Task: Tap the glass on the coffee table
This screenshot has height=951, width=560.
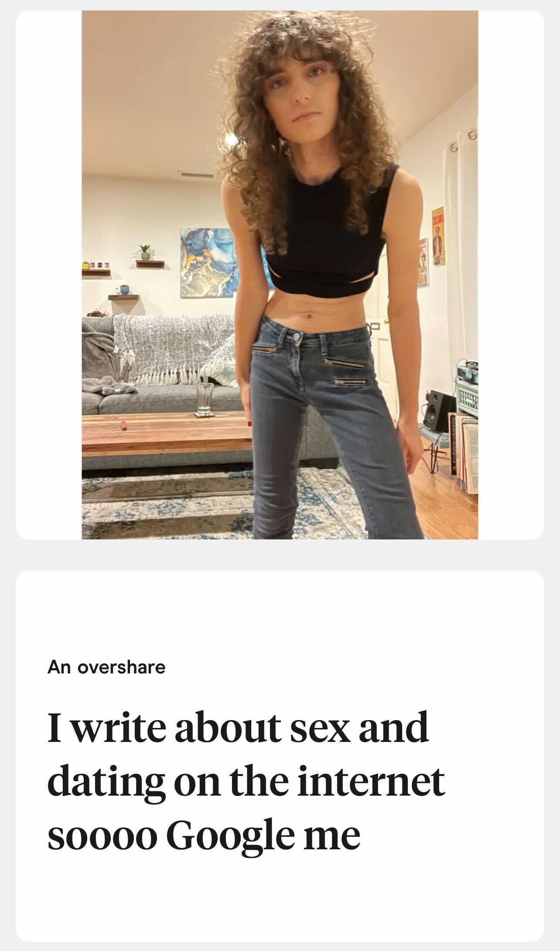Action: (204, 399)
